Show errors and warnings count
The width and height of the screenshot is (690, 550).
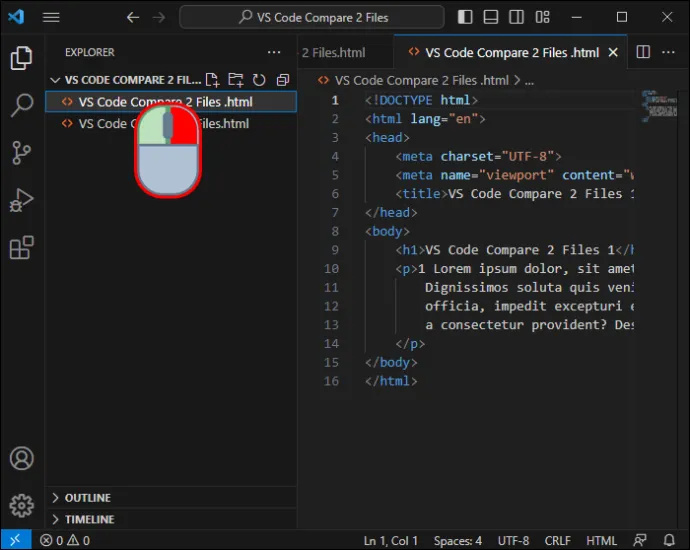(65, 540)
